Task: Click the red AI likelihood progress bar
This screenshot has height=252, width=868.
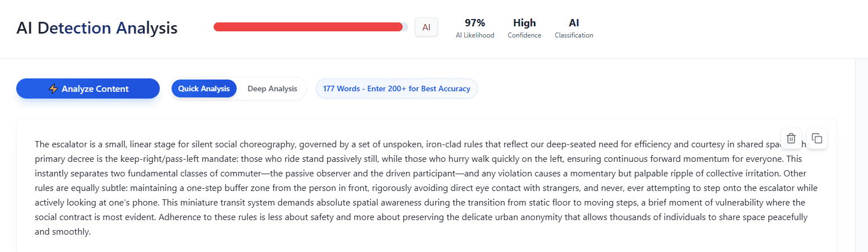Action: (x=308, y=27)
